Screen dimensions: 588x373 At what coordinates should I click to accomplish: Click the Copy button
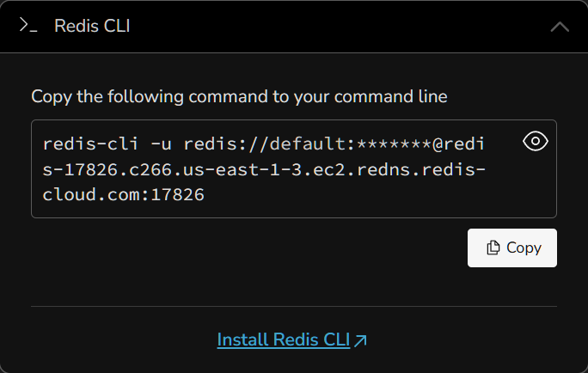(511, 248)
